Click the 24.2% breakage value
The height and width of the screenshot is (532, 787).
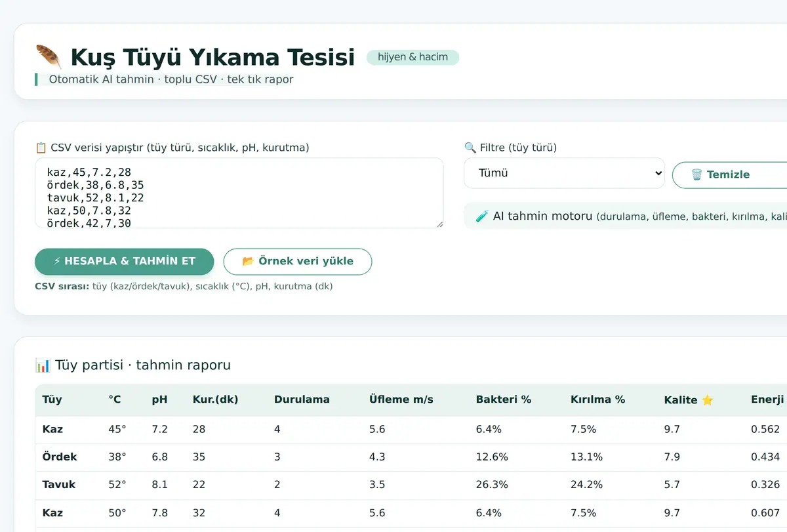pos(586,485)
